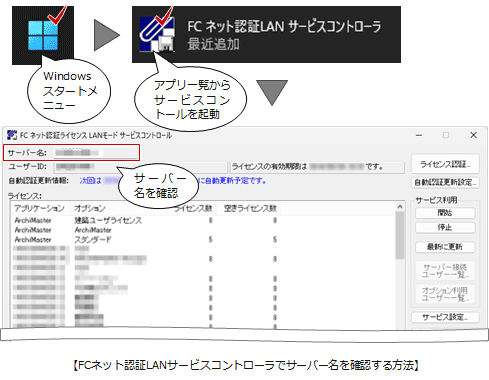Screen dimensions: 489x380
Task: Start the service with 開始 button
Action: pyautogui.click(x=445, y=212)
